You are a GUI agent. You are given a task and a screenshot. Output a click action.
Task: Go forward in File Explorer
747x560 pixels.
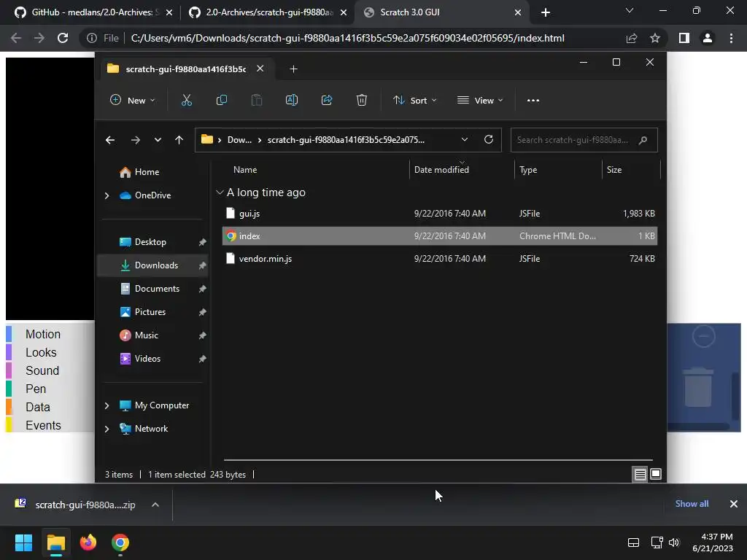coord(135,140)
